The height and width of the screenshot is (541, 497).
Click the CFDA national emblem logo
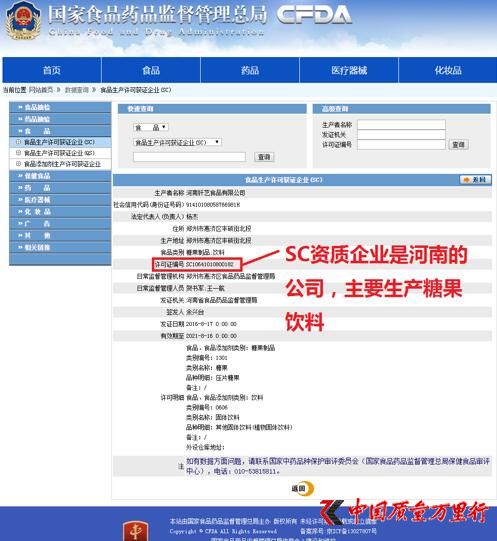click(x=23, y=21)
